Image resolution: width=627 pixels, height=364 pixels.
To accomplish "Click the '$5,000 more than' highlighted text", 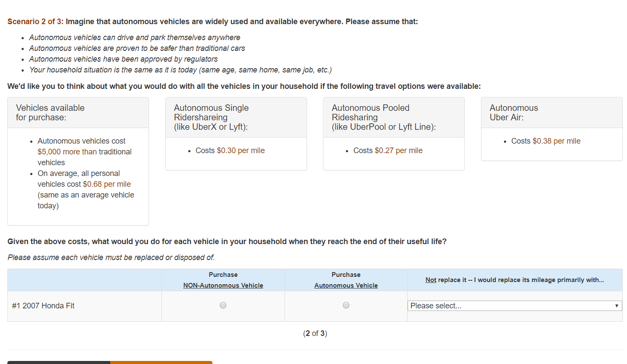I will point(67,152).
